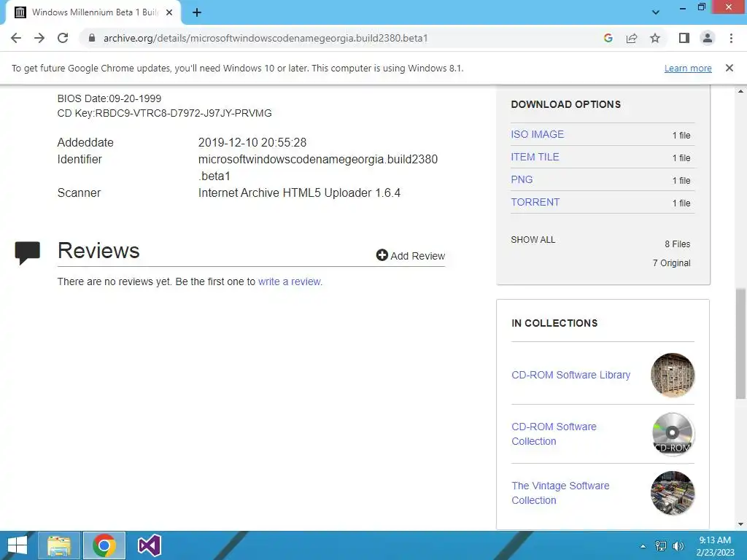The height and width of the screenshot is (560, 747).
Task: Show all download files
Action: (x=533, y=239)
